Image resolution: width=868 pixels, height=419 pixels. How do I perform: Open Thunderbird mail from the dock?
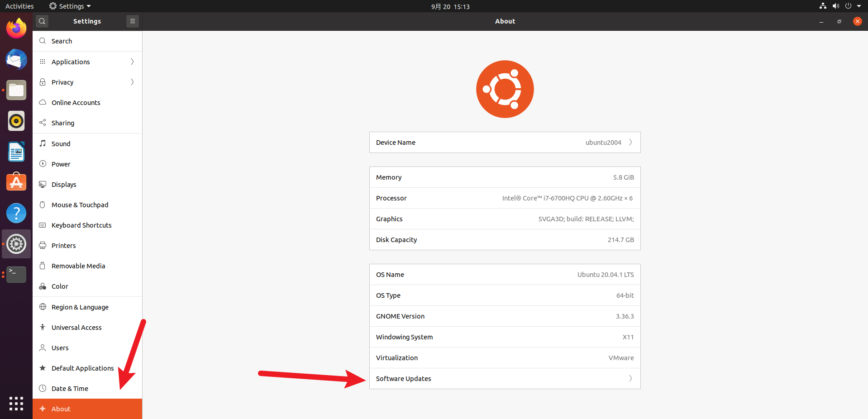click(16, 59)
